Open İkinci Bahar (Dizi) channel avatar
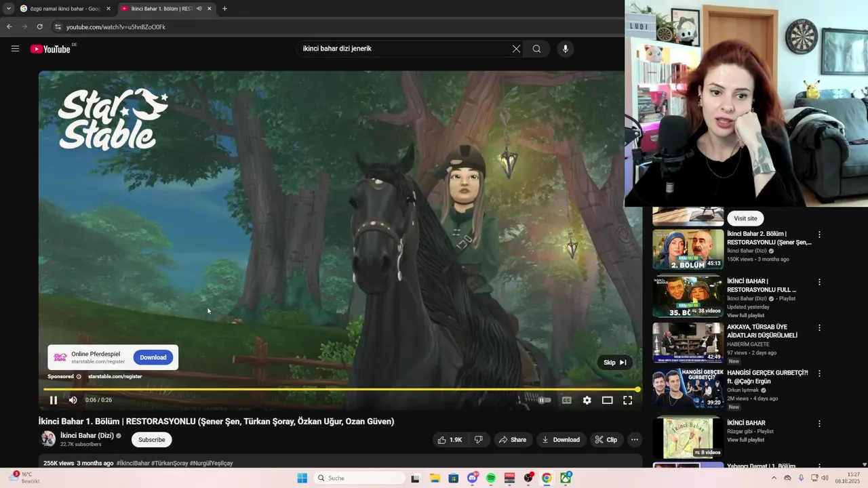This screenshot has height=488, width=868. coord(47,439)
